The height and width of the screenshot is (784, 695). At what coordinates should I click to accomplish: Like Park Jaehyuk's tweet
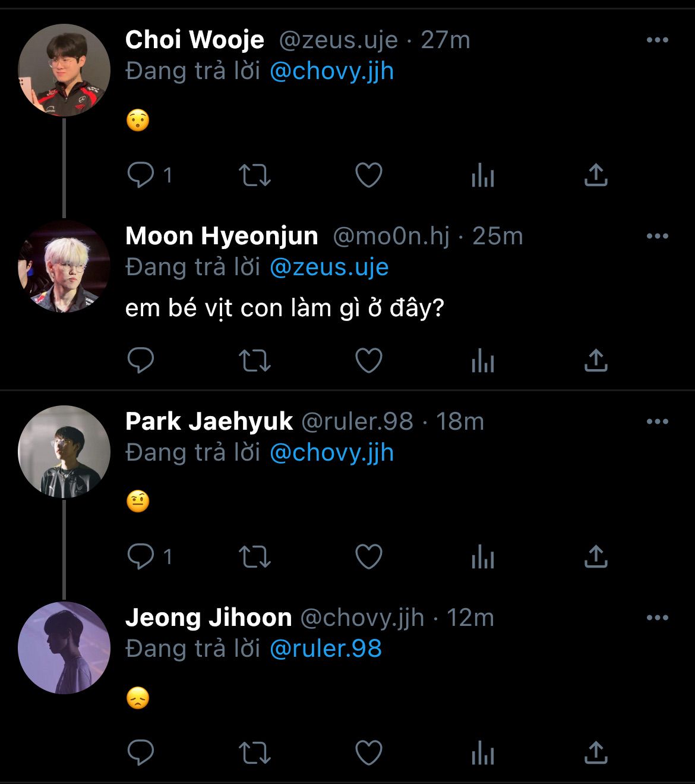point(368,557)
